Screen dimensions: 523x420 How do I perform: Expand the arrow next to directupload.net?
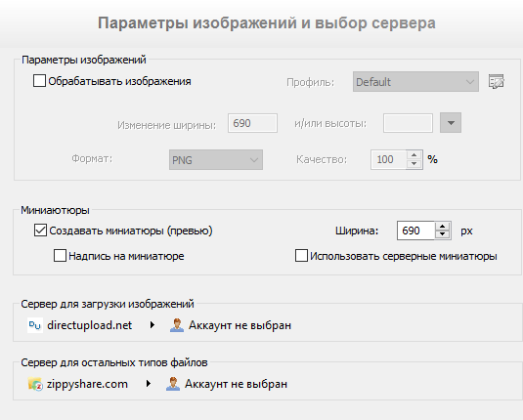click(x=153, y=325)
